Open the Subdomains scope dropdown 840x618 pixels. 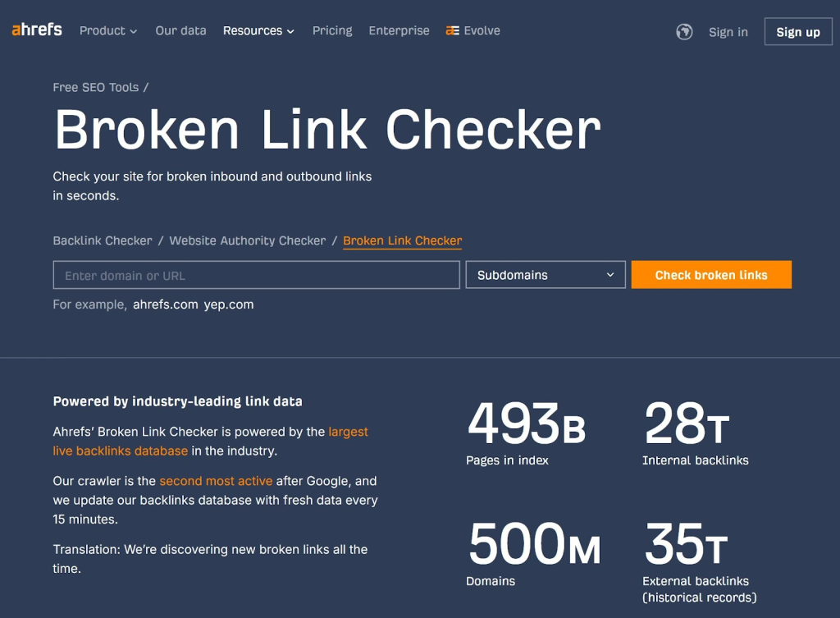pyautogui.click(x=546, y=275)
